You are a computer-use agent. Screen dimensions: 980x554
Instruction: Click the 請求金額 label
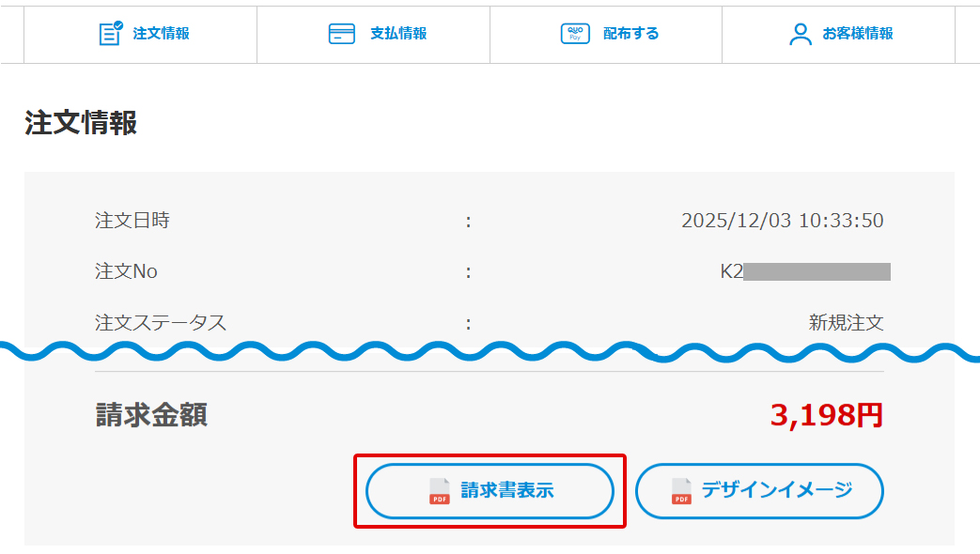[x=151, y=415]
